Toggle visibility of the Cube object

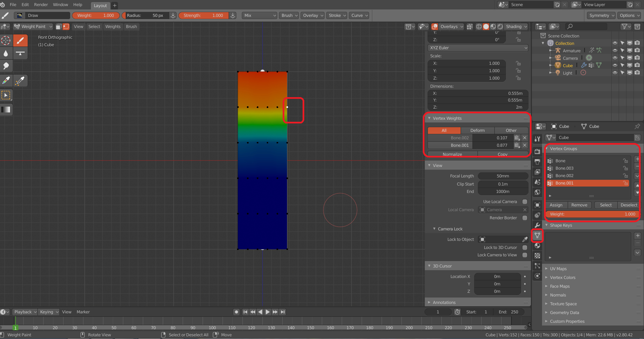(615, 65)
